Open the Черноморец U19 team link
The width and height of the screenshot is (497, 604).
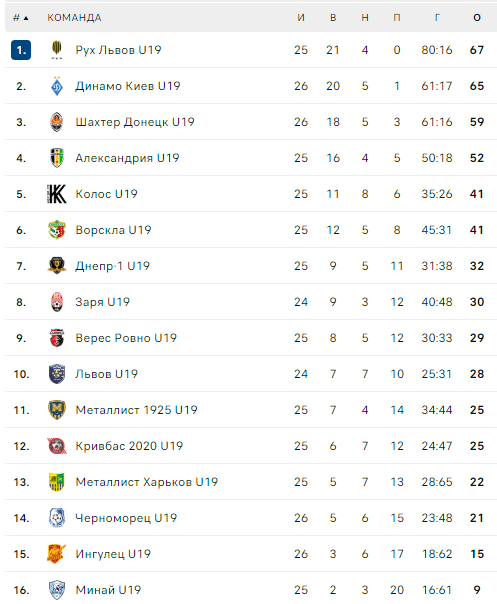pos(126,518)
